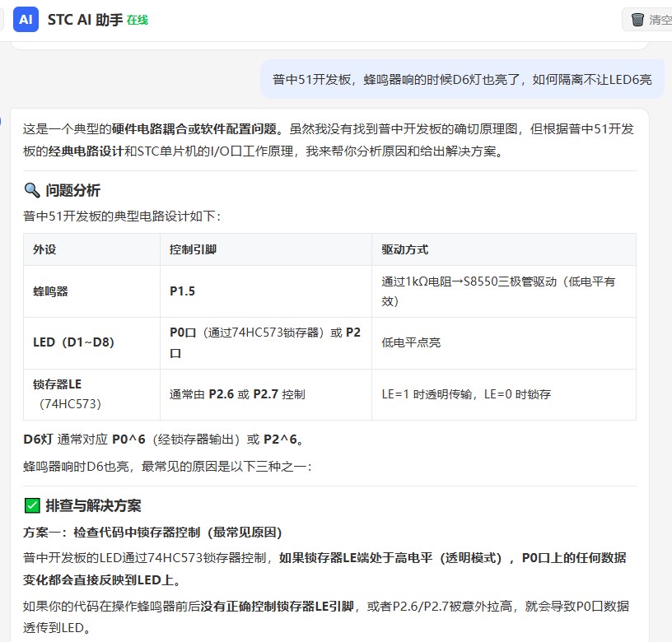The width and height of the screenshot is (672, 642).
Task: Click the D6灯 通常对应 P0^6 line
Action: click(165, 440)
